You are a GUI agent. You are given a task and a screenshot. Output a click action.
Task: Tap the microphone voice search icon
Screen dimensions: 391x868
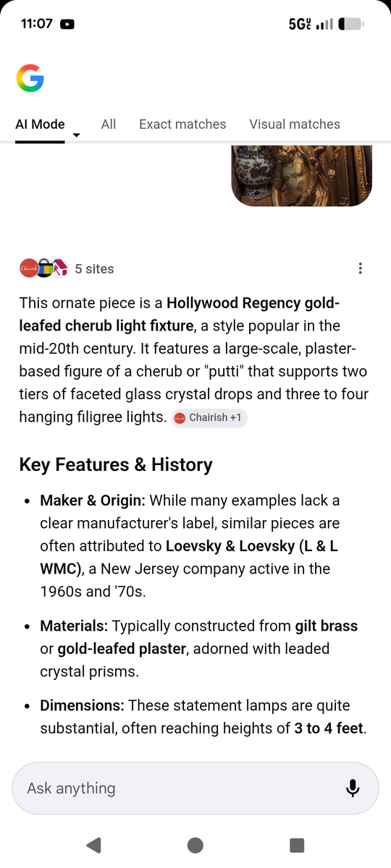(353, 788)
